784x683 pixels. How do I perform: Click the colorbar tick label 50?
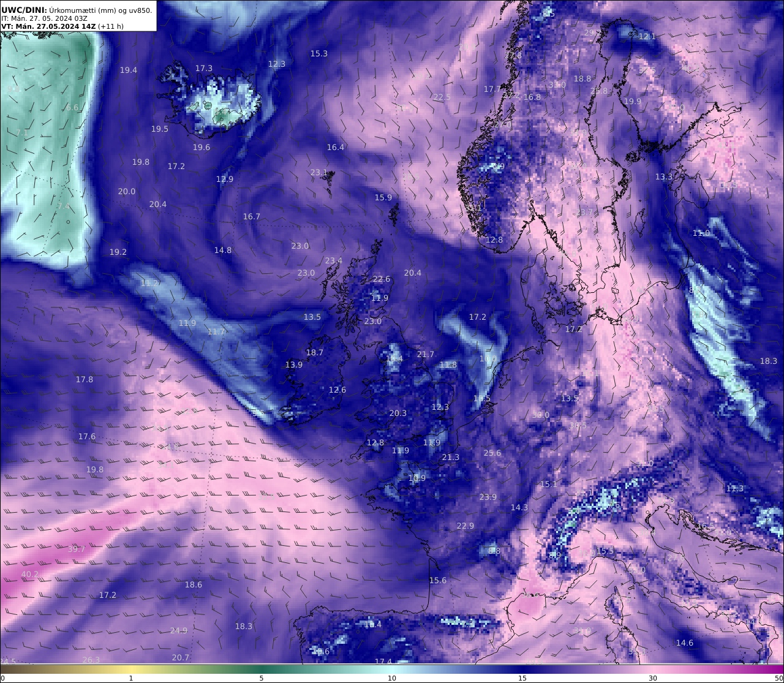point(778,678)
